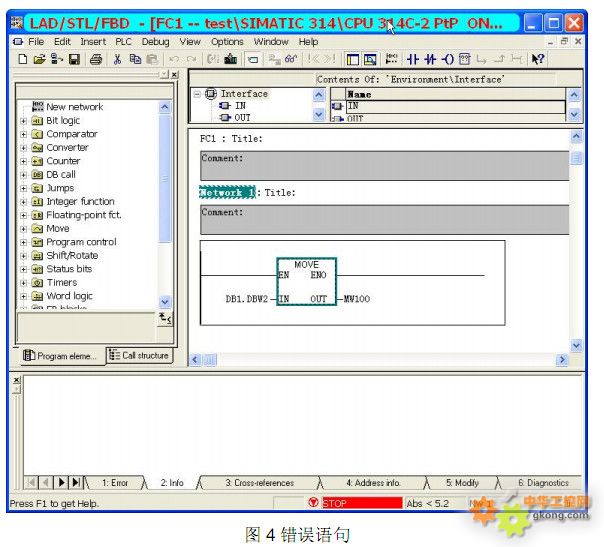Expand the Comparator folder

click(x=23, y=134)
